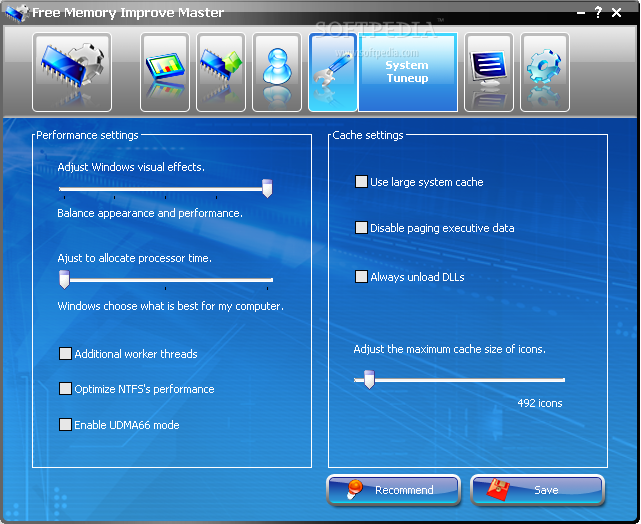The width and height of the screenshot is (641, 524).
Task: Click the 'Performance settings' group title
Action: [x=87, y=135]
